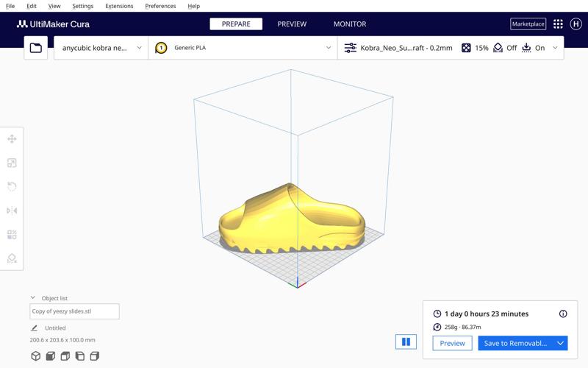Click the support Off icon
Viewport: 588px width, 368px height.
click(x=498, y=48)
